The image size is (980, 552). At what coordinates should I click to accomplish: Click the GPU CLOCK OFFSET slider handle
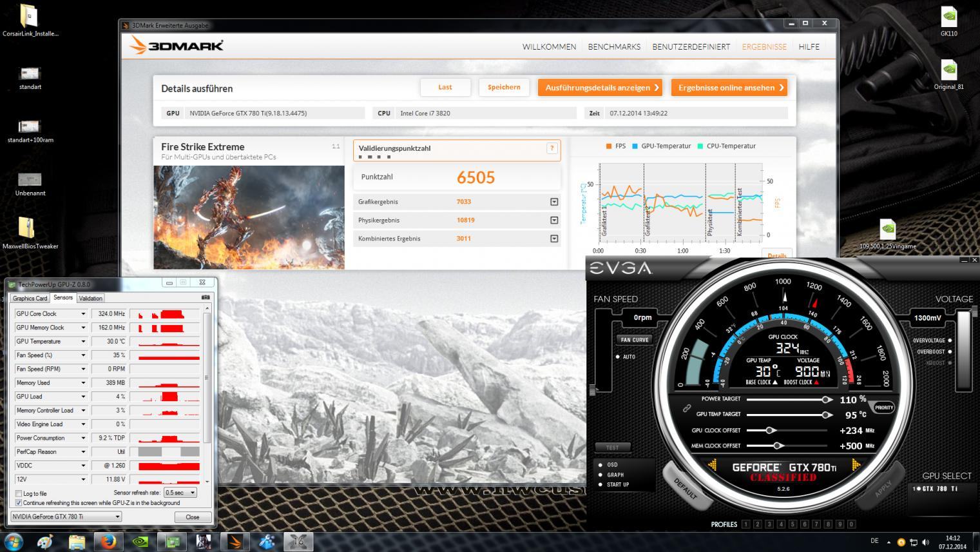[x=769, y=430]
